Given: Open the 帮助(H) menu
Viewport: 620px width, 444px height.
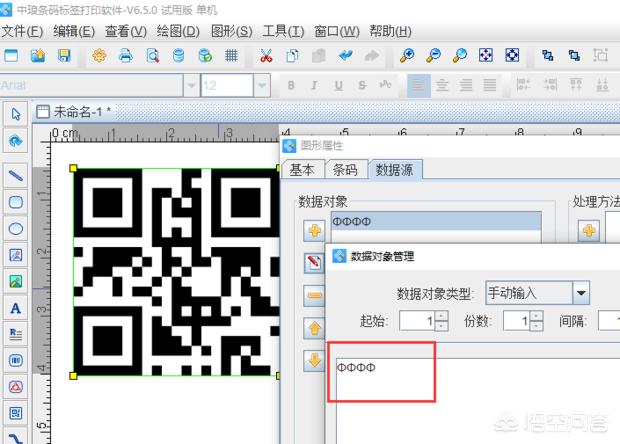Looking at the screenshot, I should [390, 31].
